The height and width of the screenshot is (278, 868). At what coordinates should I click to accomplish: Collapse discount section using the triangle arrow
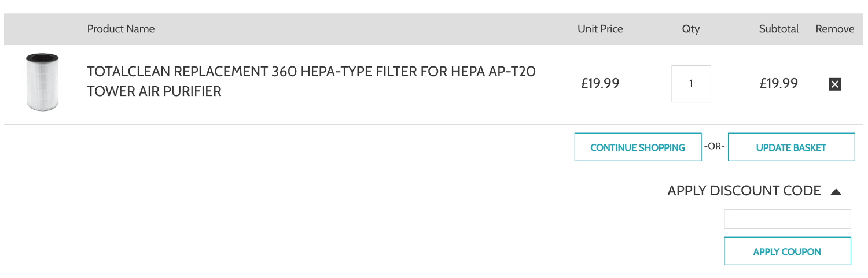click(836, 191)
